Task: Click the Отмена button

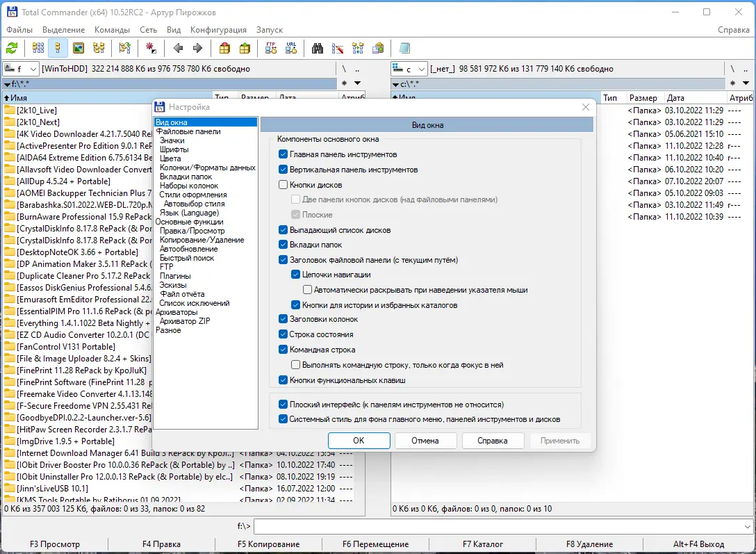Action: pos(425,441)
